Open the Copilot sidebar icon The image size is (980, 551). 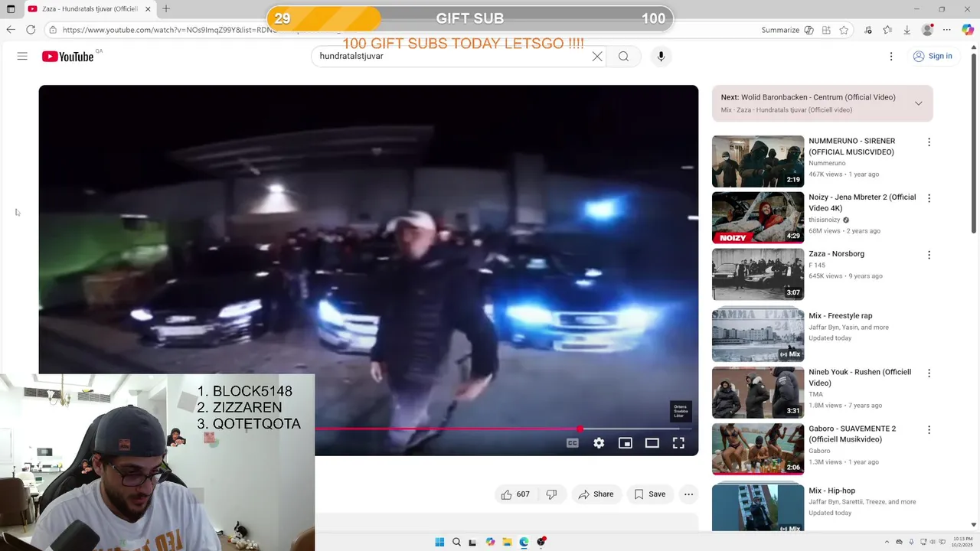(968, 30)
